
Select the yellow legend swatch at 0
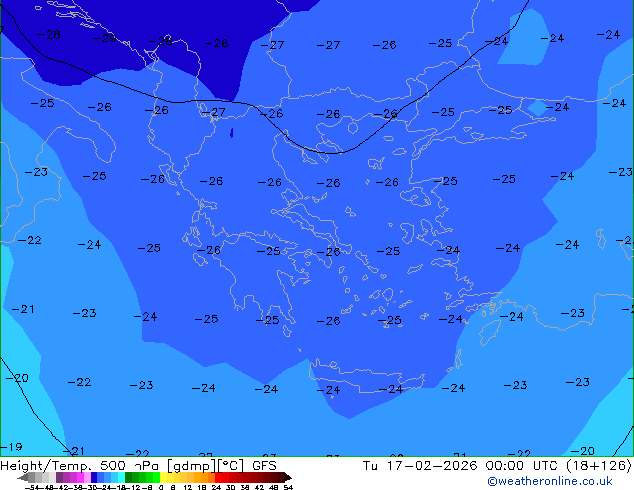click(x=164, y=477)
